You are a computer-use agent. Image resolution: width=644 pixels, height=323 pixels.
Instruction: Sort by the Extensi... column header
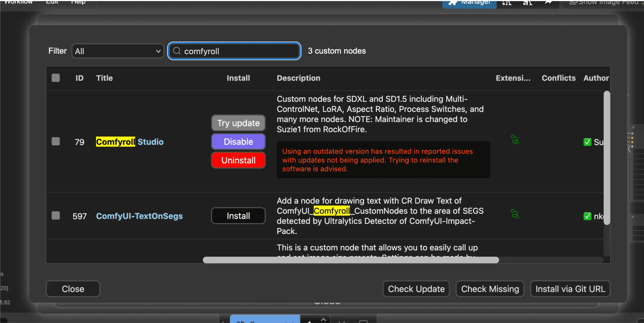pos(513,78)
